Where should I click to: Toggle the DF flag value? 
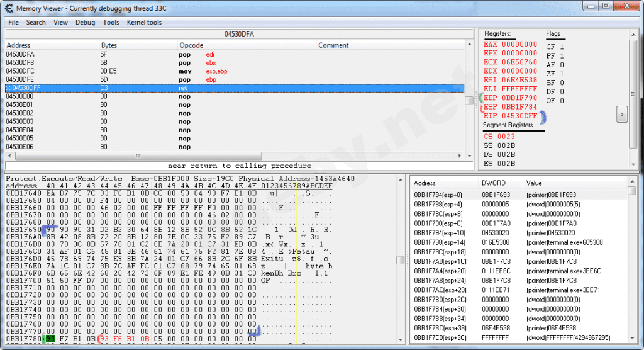pos(555,92)
